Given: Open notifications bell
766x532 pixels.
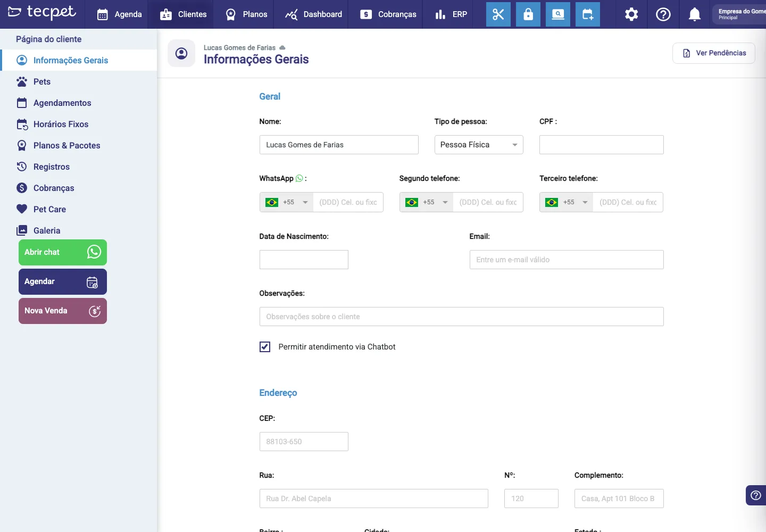Looking at the screenshot, I should pos(695,14).
